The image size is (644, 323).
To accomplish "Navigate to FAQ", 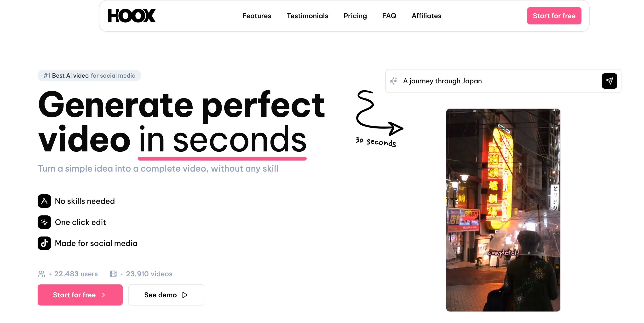I will (x=389, y=16).
